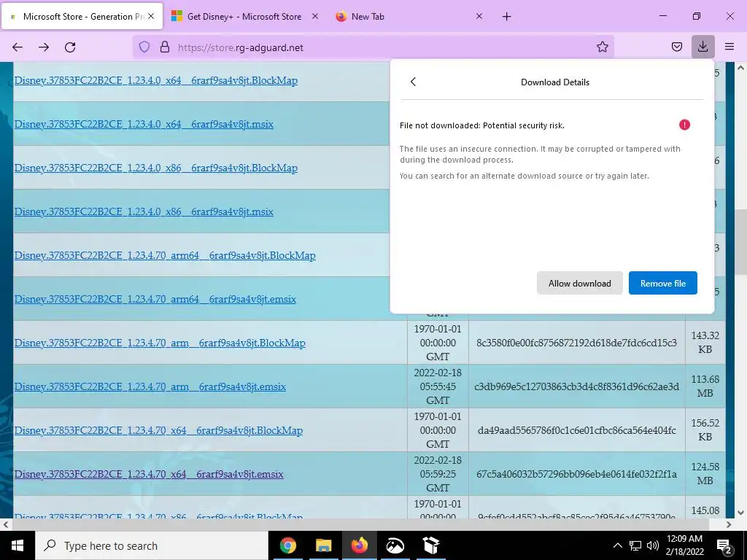Download Disney 1.23.4.0 x86 BlockMap file

point(156,168)
